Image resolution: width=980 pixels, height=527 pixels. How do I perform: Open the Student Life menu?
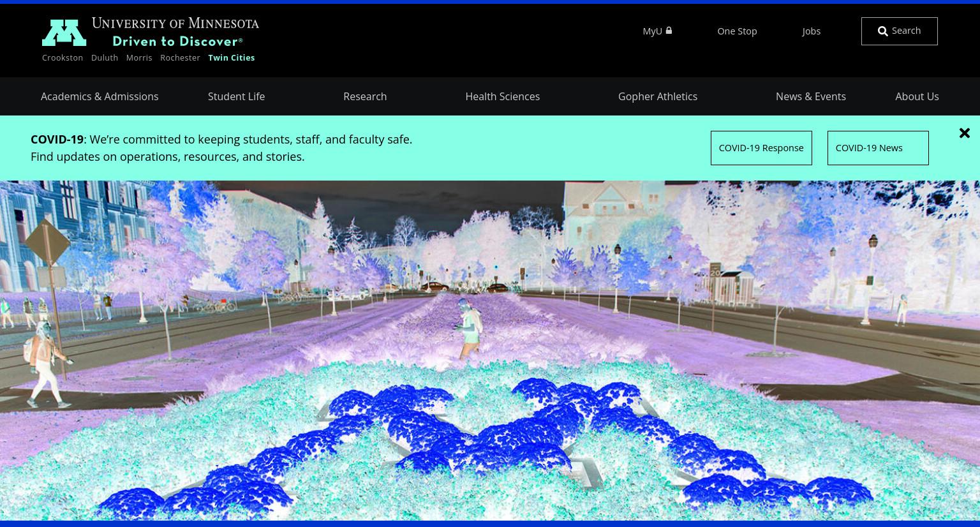click(x=236, y=96)
